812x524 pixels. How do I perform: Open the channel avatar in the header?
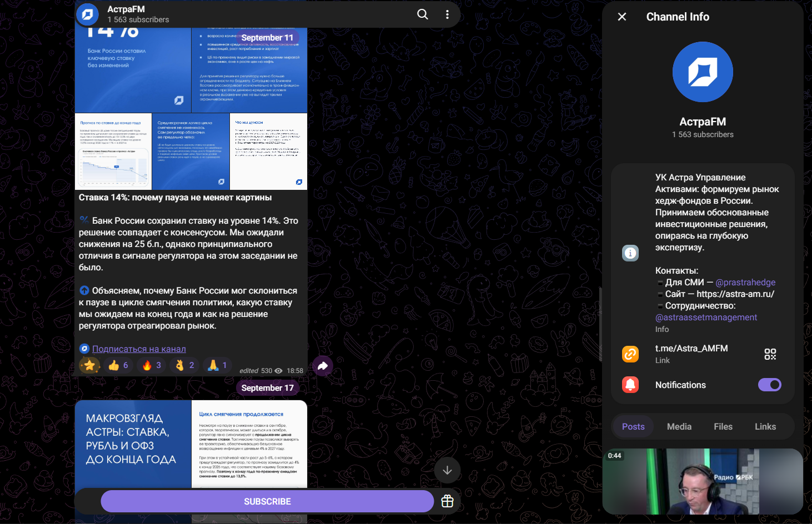point(88,14)
